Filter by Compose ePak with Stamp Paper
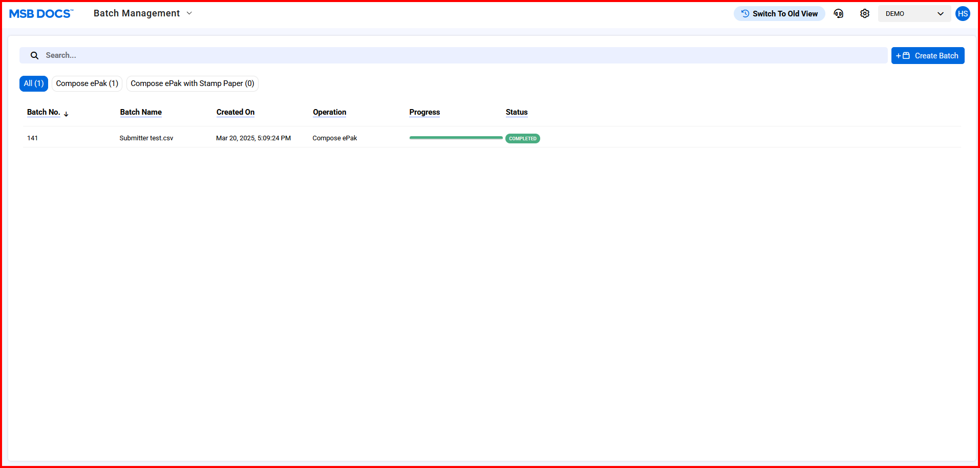 click(192, 83)
